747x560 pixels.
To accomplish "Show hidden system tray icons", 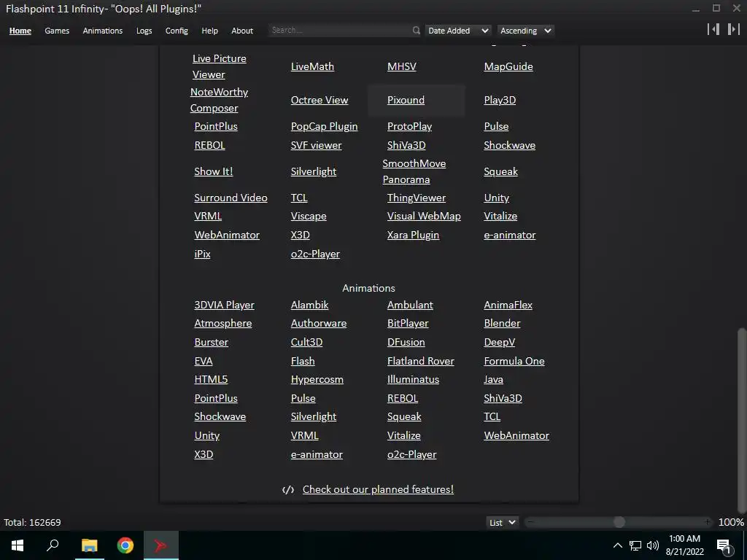I will (x=617, y=545).
